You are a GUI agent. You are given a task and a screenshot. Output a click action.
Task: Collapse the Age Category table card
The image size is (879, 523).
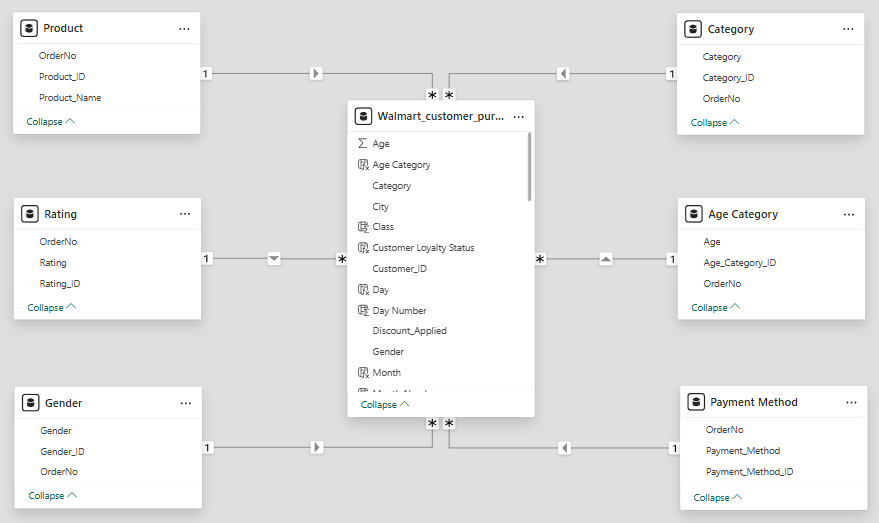coord(715,308)
